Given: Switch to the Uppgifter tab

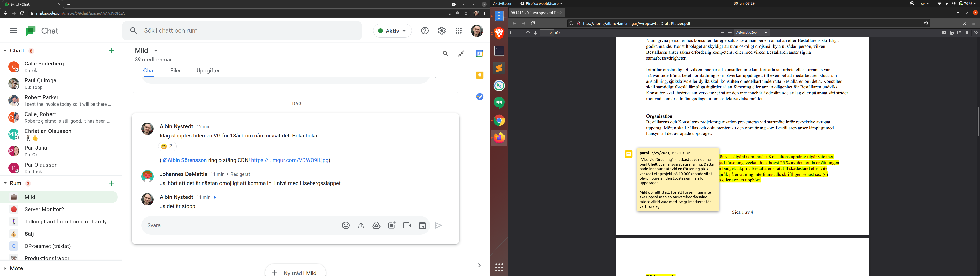Looking at the screenshot, I should pyautogui.click(x=208, y=71).
